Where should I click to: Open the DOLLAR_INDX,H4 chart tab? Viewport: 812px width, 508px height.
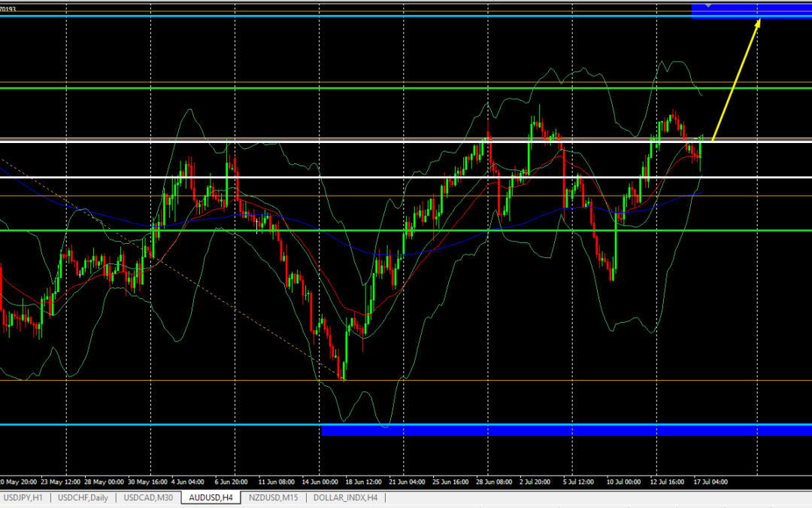(x=345, y=497)
